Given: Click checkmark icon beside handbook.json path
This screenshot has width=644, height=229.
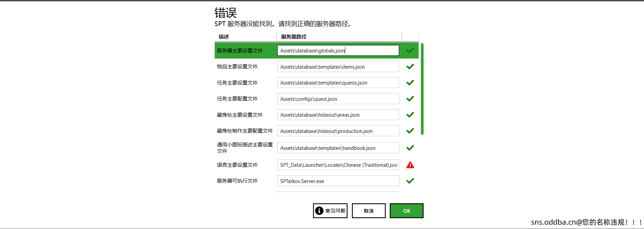Looking at the screenshot, I should [x=410, y=148].
